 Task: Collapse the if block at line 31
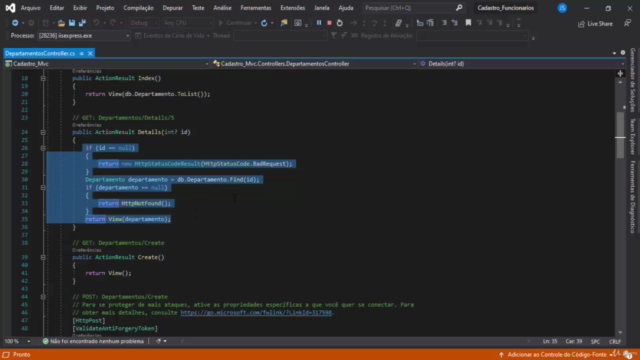pos(43,188)
